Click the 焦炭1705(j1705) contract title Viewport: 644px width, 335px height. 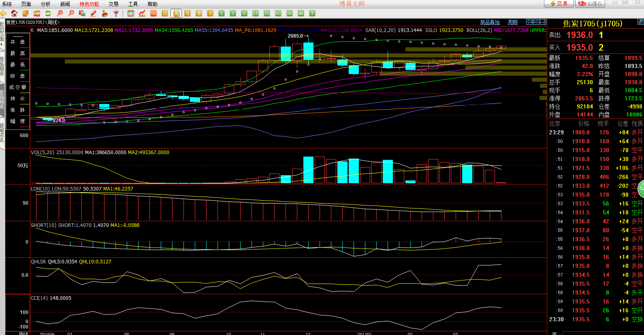593,23
